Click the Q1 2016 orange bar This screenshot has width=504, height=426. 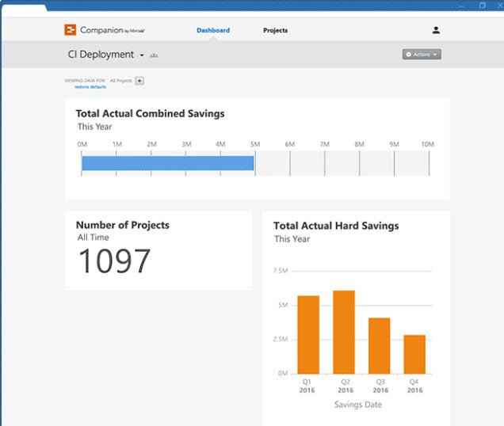point(308,333)
